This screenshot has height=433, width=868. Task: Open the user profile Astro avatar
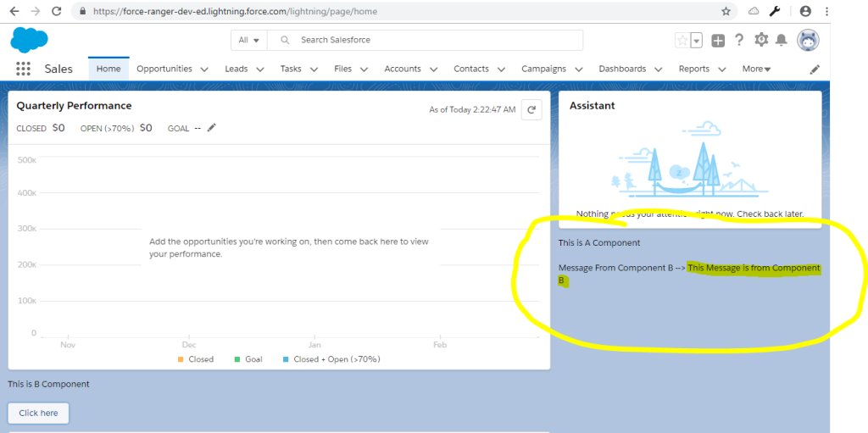pos(808,40)
